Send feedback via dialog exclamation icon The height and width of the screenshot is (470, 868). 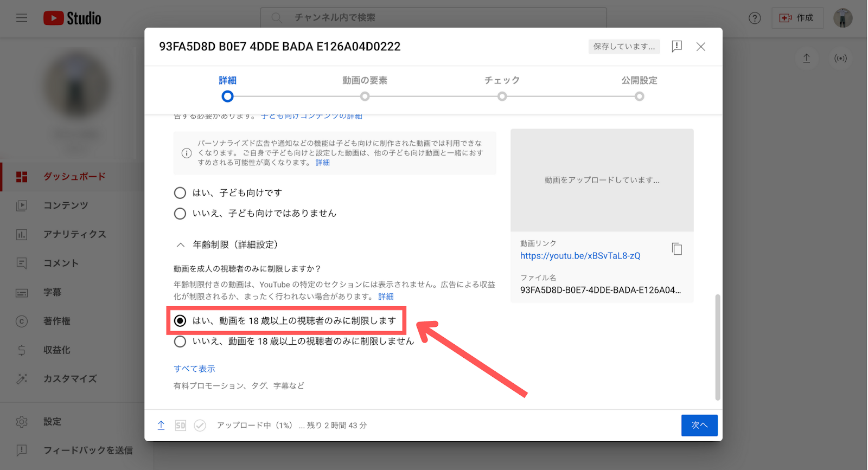click(x=676, y=46)
